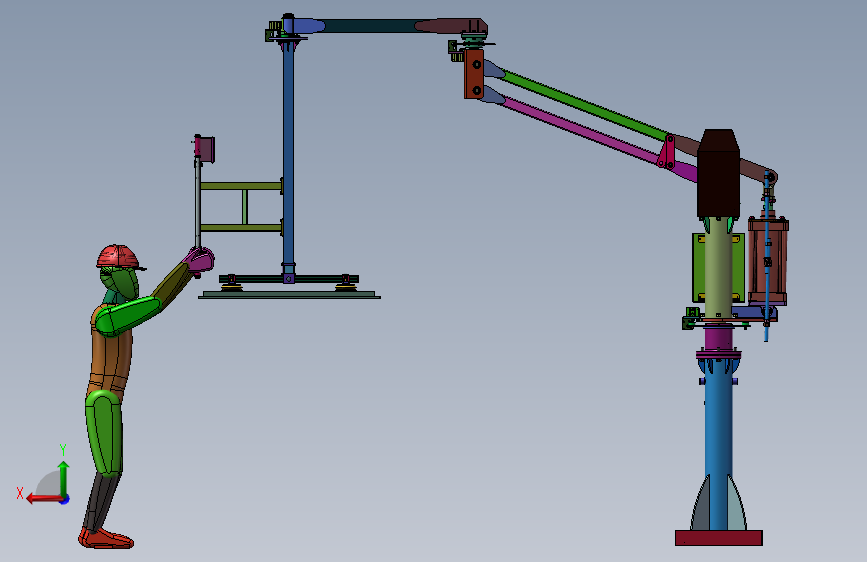
Task: Click the 'Y' axis label
Action: point(63,450)
